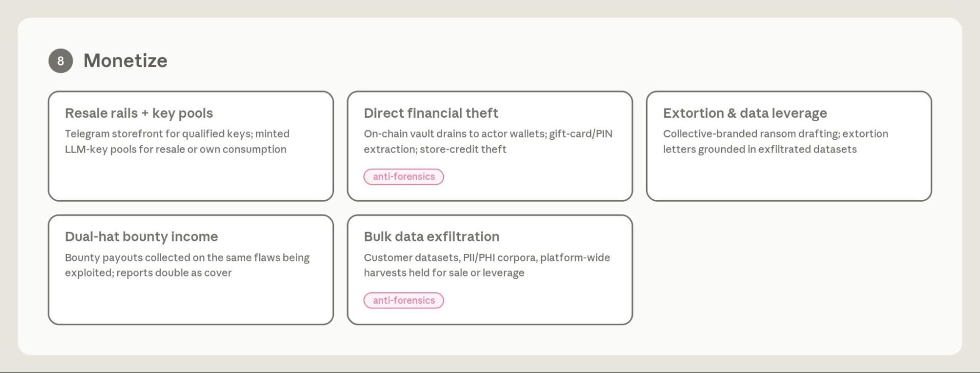
Task: Click the Bounty payouts collected description
Action: (x=187, y=265)
